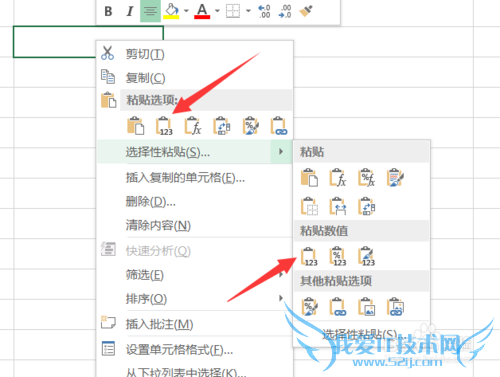Viewport: 500px width, 377px height.
Task: Click paste transpose icon under 粘贴选项
Action: (222, 126)
